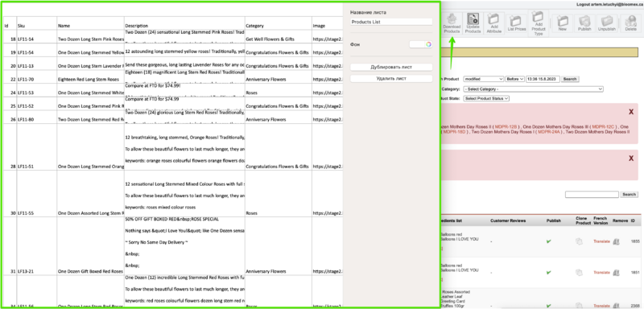This screenshot has width=644, height=309.
Task: Click the Remove icon for product 1855
Action: (616, 241)
